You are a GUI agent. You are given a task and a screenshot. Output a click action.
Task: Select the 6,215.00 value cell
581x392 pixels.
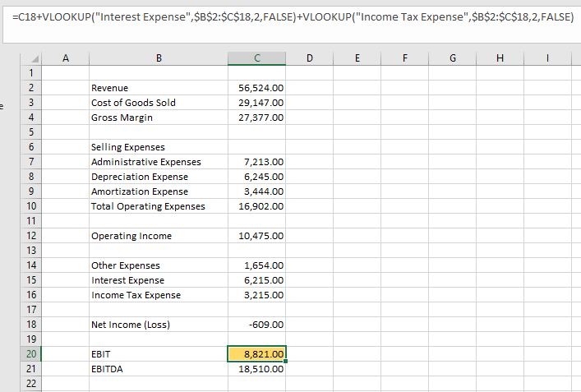tap(256, 280)
